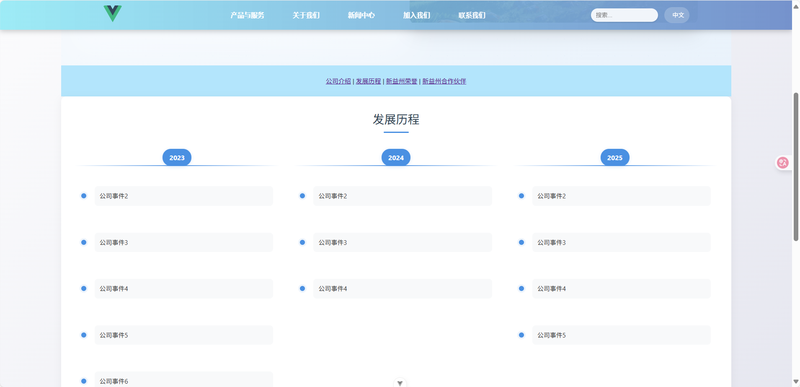Select the 2025 year badge
The width and height of the screenshot is (800, 387).
tap(615, 158)
